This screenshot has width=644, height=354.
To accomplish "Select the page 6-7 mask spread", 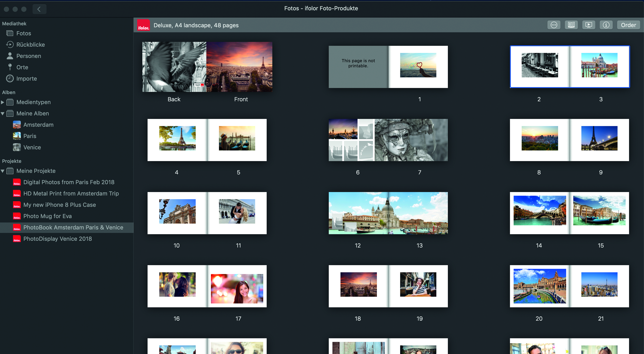I will point(388,140).
